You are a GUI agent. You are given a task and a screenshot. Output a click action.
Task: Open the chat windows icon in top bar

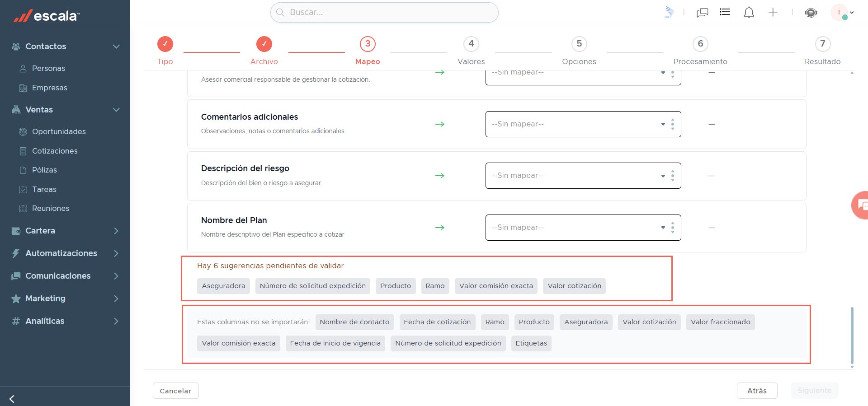coord(703,12)
